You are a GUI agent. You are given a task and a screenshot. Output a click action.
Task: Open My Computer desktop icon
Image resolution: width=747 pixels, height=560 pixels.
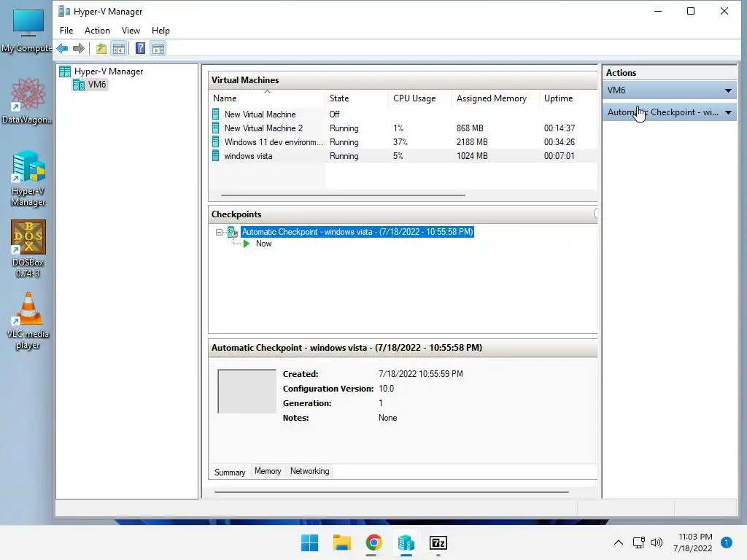tap(28, 31)
